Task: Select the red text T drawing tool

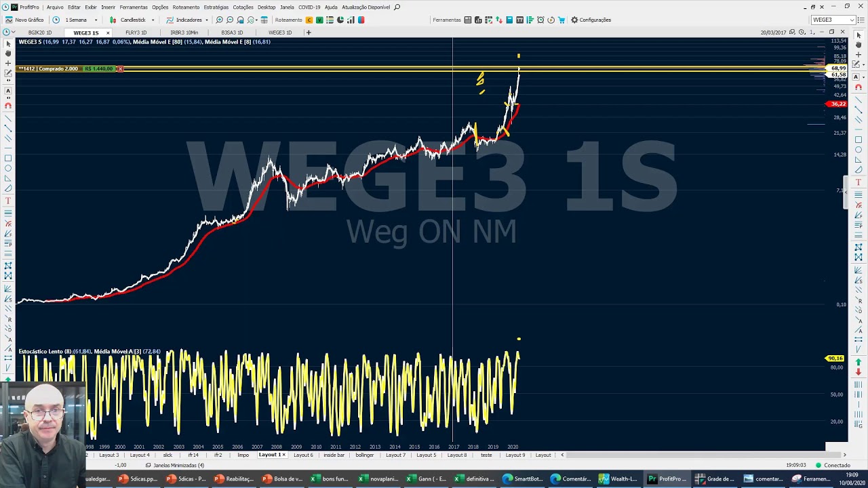Action: (x=8, y=201)
